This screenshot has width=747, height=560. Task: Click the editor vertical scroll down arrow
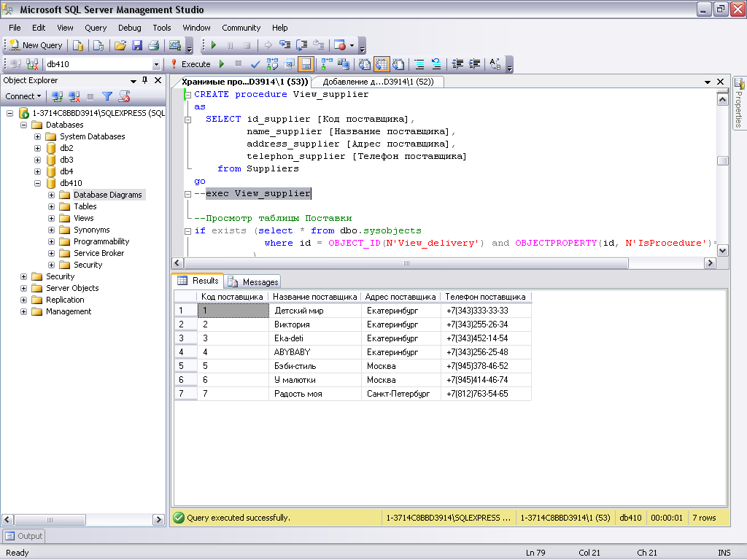click(x=722, y=251)
